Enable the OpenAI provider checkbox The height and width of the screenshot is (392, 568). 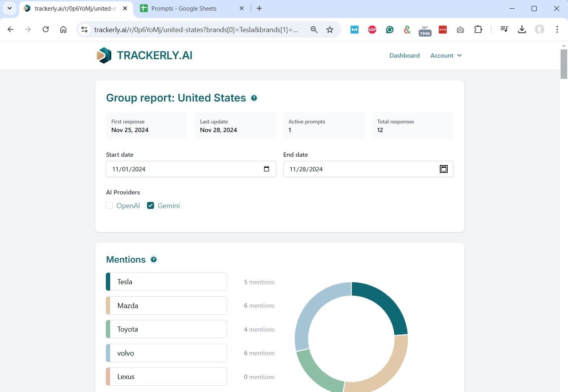pos(109,205)
